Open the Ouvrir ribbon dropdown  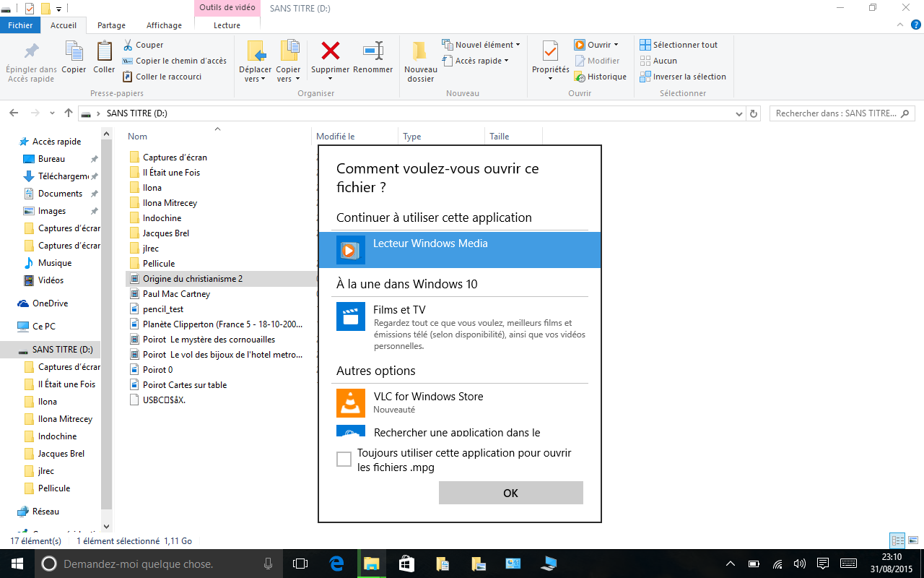click(597, 45)
